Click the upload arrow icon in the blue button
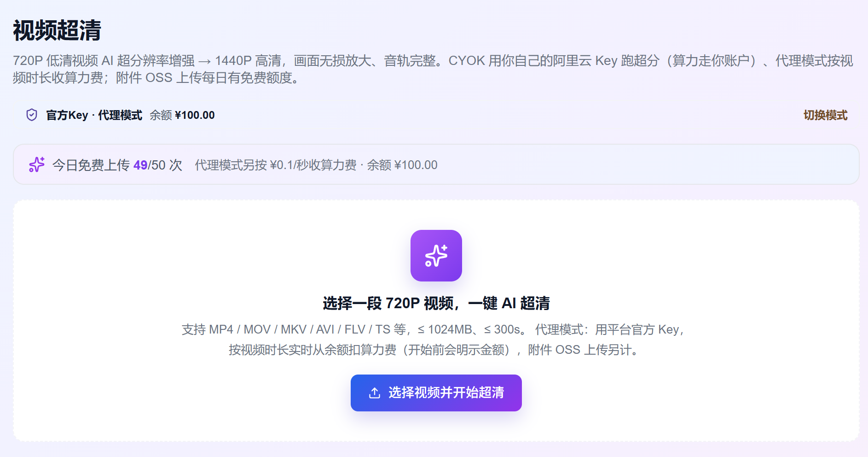The width and height of the screenshot is (868, 457). click(375, 393)
